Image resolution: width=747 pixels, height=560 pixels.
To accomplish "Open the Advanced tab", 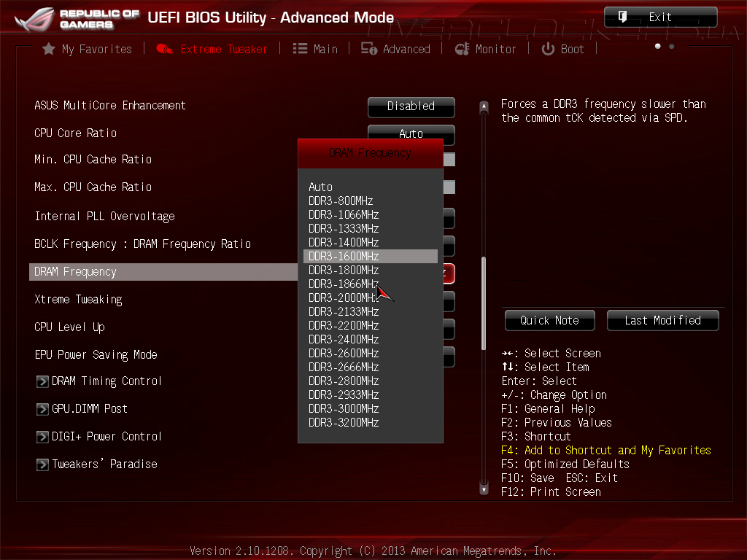I will (395, 49).
